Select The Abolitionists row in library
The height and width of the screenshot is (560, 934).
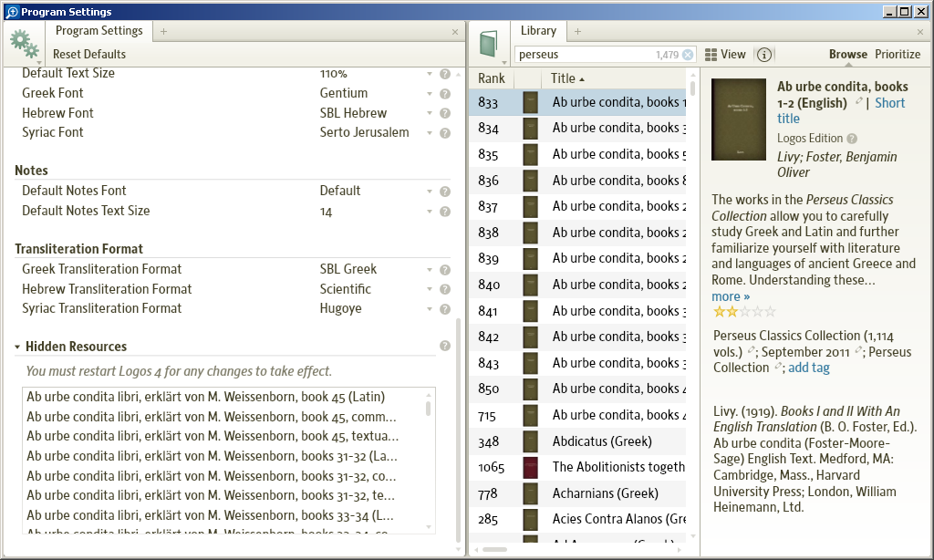[577, 467]
